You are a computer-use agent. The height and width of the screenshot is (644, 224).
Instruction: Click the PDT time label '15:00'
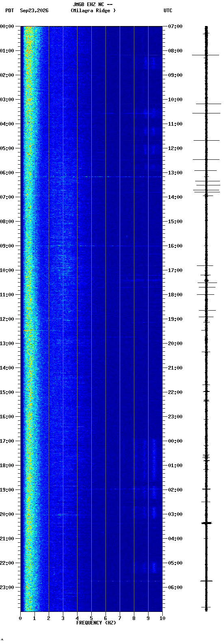coord(7,392)
